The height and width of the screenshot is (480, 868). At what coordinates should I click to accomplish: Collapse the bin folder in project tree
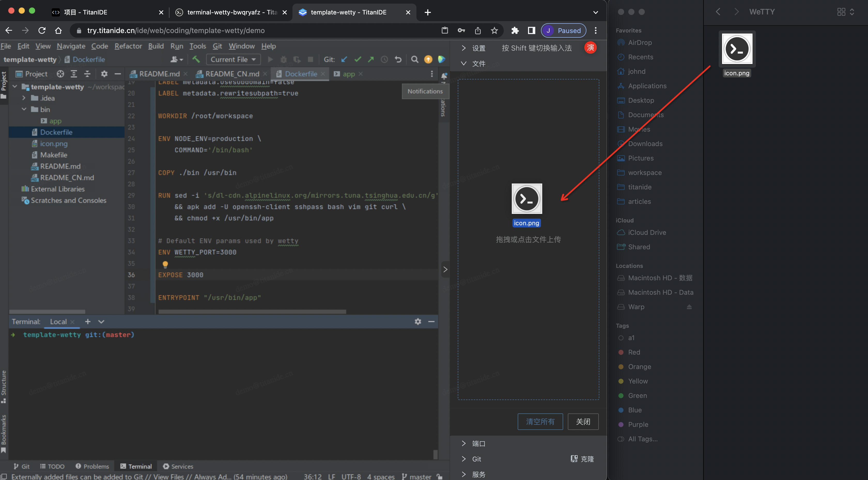point(24,109)
